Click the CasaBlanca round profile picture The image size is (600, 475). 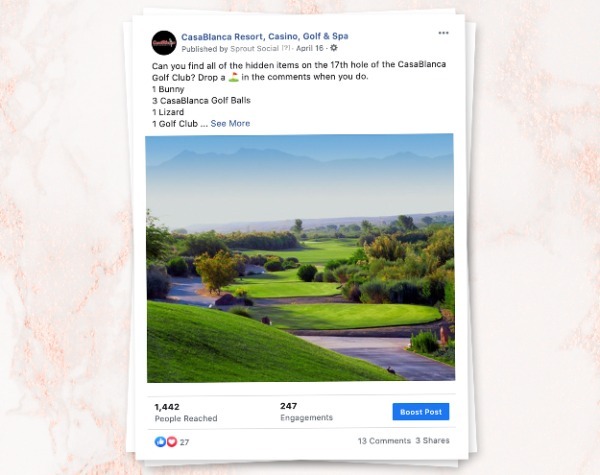164,43
